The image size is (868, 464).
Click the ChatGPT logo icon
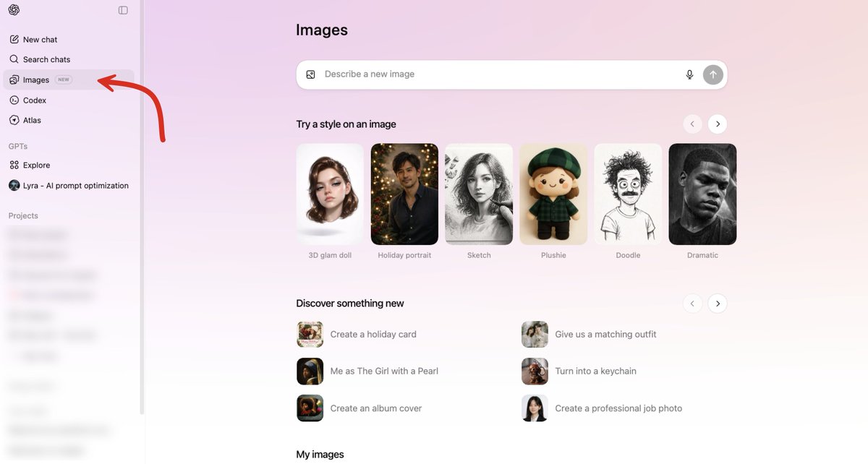pos(14,10)
